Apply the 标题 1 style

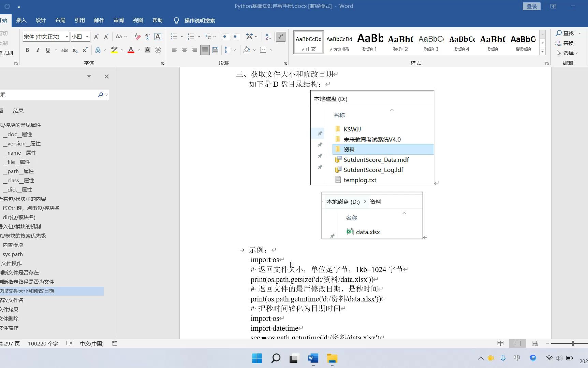pos(369,42)
